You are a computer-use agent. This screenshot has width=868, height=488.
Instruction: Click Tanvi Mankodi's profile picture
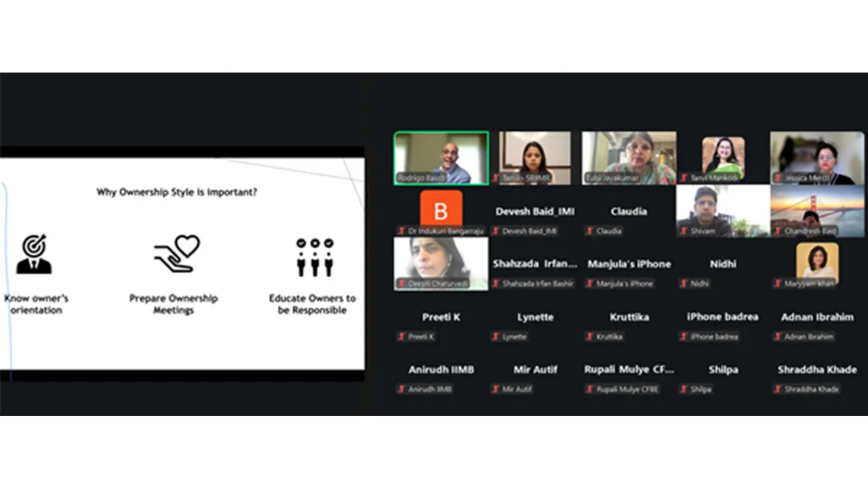click(x=723, y=156)
